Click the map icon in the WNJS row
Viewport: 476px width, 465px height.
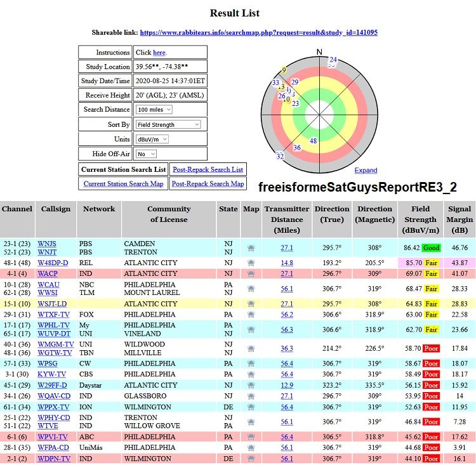pyautogui.click(x=251, y=248)
